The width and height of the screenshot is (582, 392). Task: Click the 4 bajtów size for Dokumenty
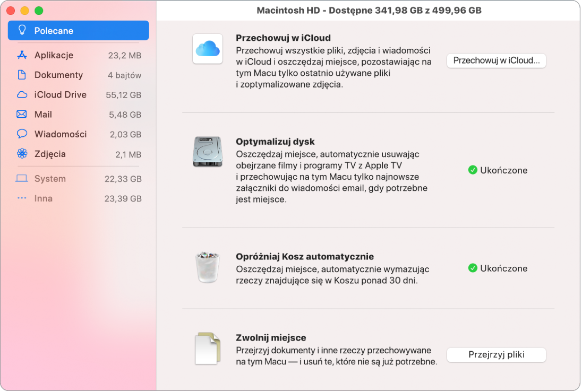click(124, 75)
